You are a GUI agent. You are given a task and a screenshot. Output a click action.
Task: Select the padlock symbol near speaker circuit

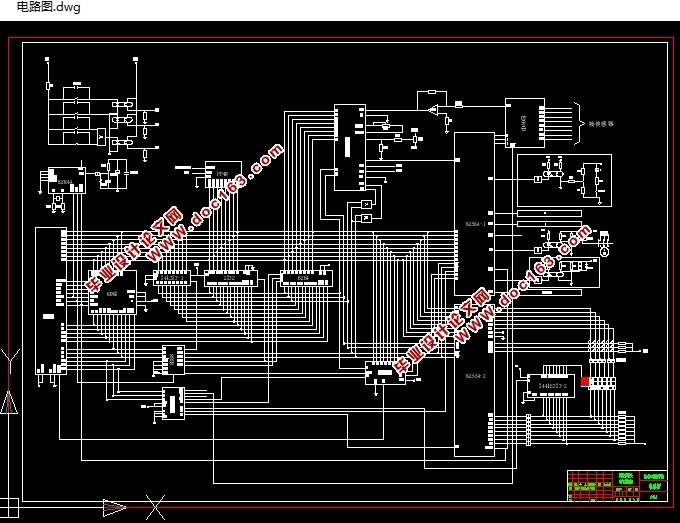[x=604, y=251]
